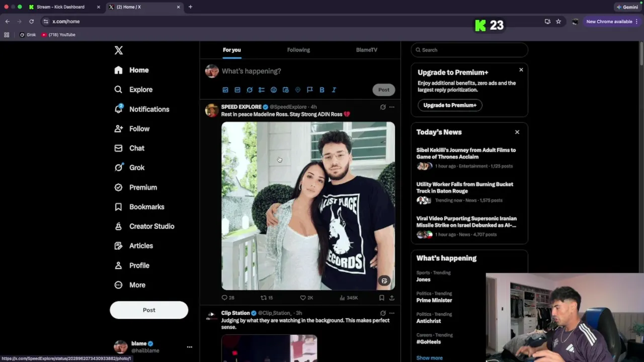The height and width of the screenshot is (362, 644).
Task: Go to Premium in the sidebar
Action: [136, 187]
